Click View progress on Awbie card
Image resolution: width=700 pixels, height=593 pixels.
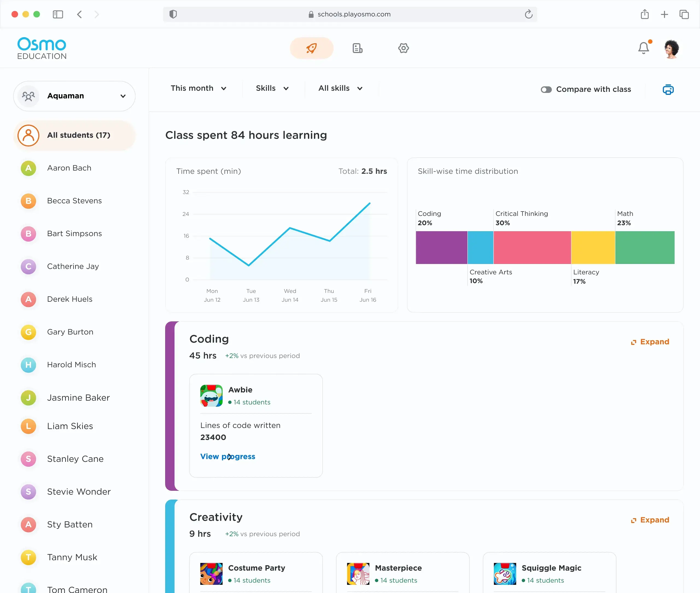(x=228, y=457)
